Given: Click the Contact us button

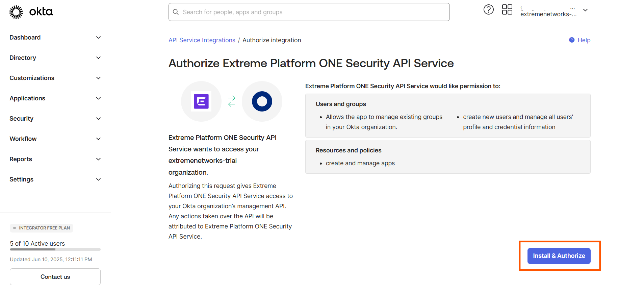Looking at the screenshot, I should 55,277.
